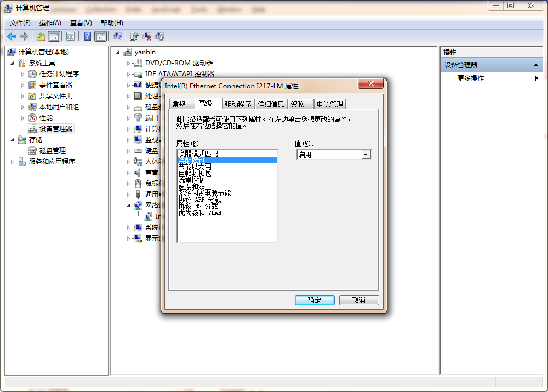The image size is (548, 392).
Task: Click the update driver software toolbar icon
Action: (135, 36)
